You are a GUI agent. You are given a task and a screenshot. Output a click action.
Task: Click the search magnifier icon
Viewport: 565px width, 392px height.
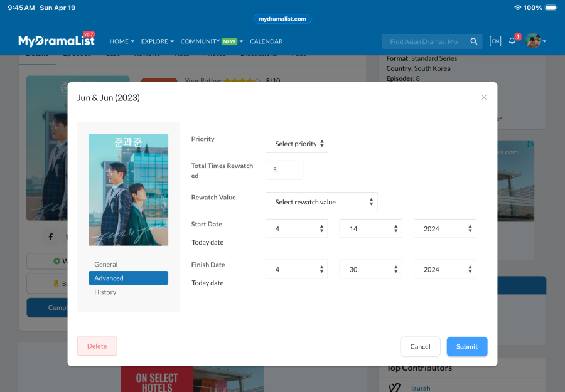click(474, 41)
